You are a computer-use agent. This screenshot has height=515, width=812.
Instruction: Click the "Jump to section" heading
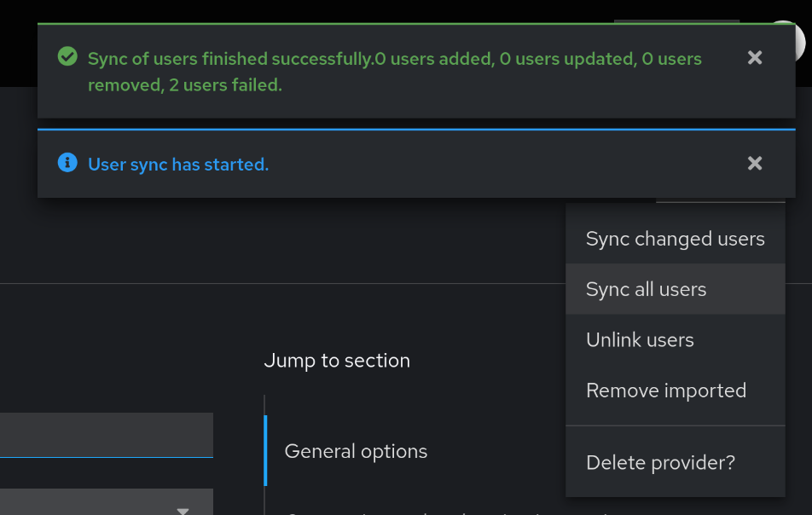337,361
